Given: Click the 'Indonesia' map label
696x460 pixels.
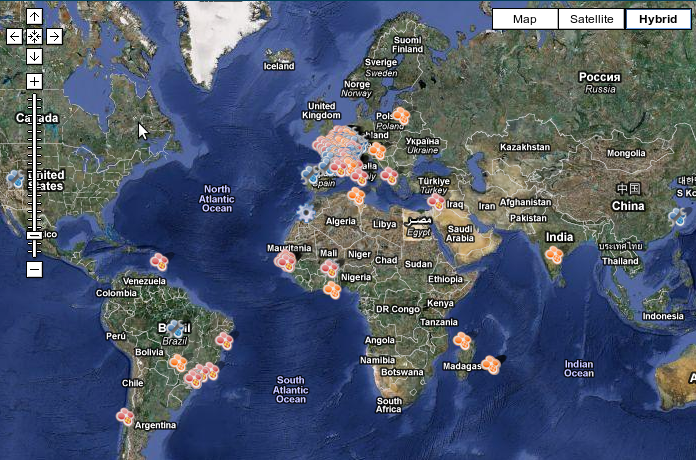Looking at the screenshot, I should tap(663, 316).
